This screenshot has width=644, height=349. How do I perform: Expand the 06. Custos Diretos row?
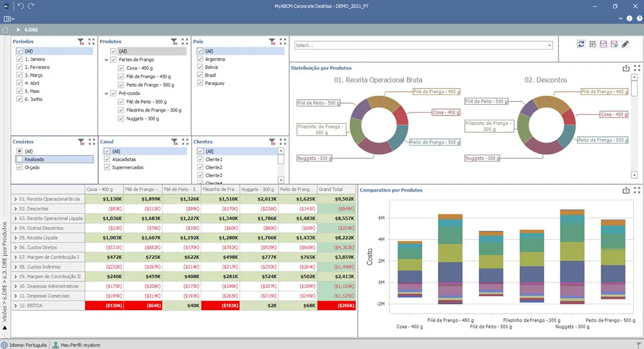point(16,248)
